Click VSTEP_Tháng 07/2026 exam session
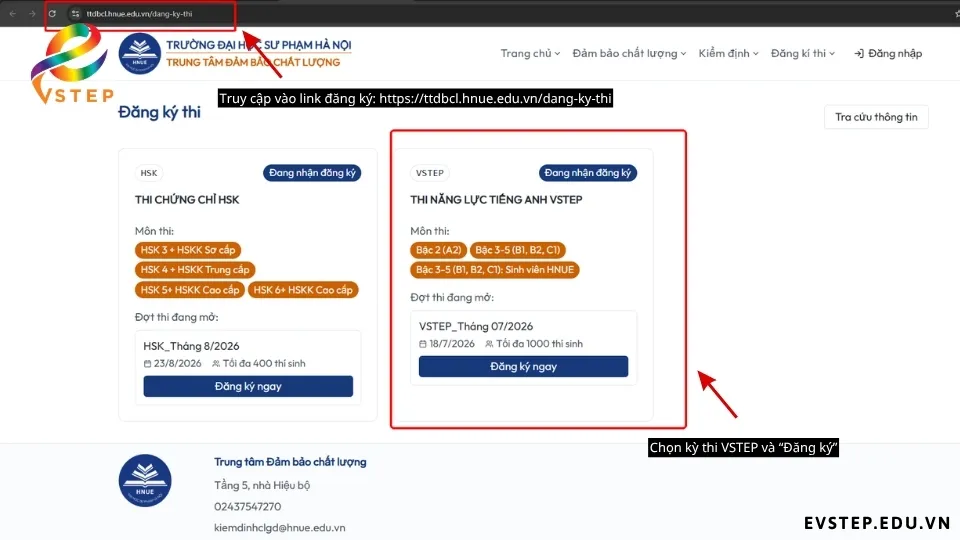 476,326
